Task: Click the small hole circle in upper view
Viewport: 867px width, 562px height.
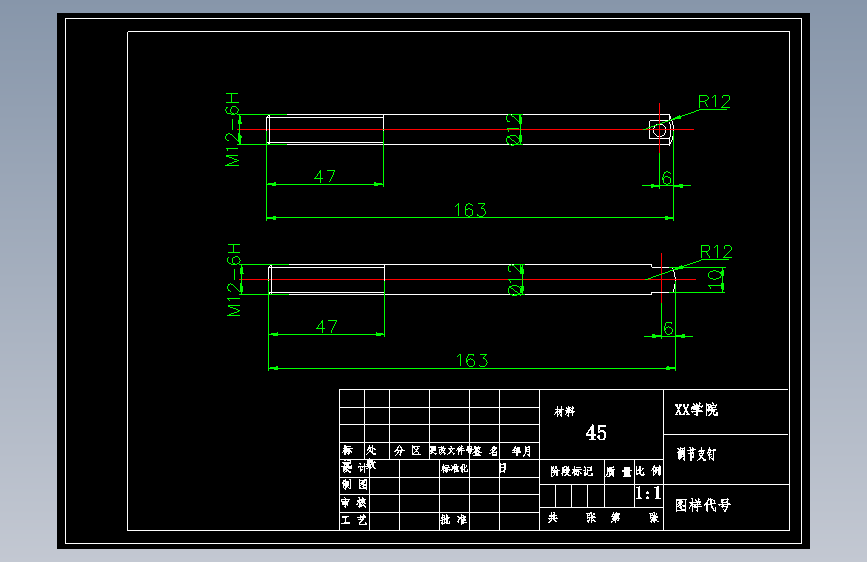Action: (x=660, y=131)
